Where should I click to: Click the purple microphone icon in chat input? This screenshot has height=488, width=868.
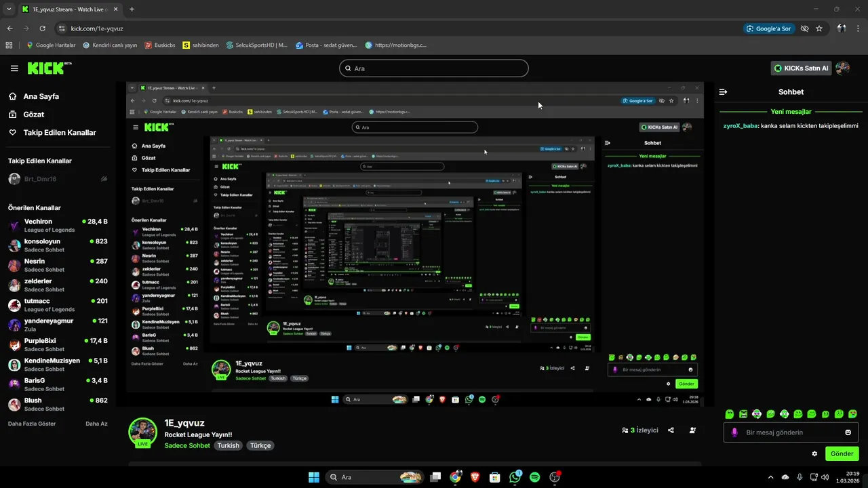[734, 432]
